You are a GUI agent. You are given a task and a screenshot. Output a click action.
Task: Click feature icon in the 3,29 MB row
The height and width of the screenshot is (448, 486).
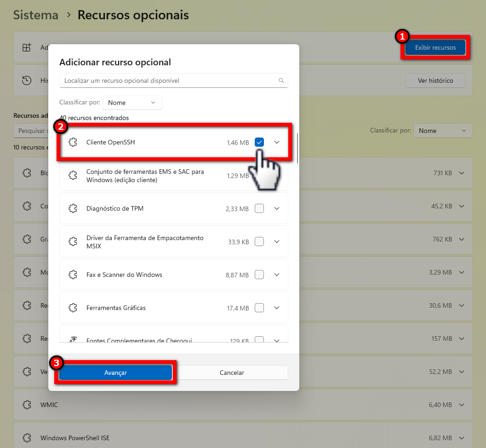coord(27,272)
